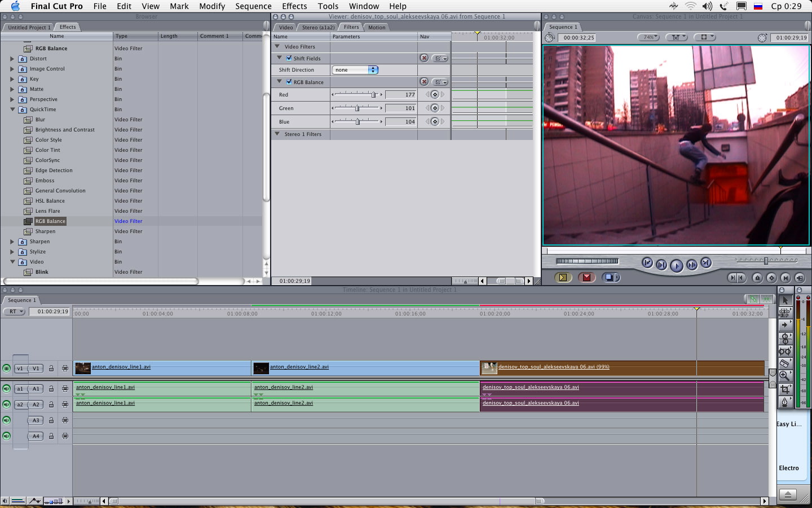812x508 pixels.
Task: Open the Effects menu in the menu bar
Action: coord(294,6)
